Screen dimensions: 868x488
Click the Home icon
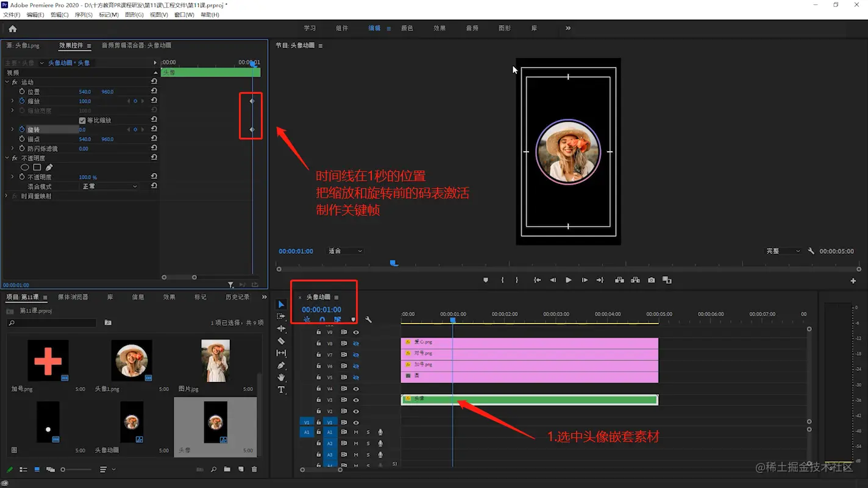[13, 29]
